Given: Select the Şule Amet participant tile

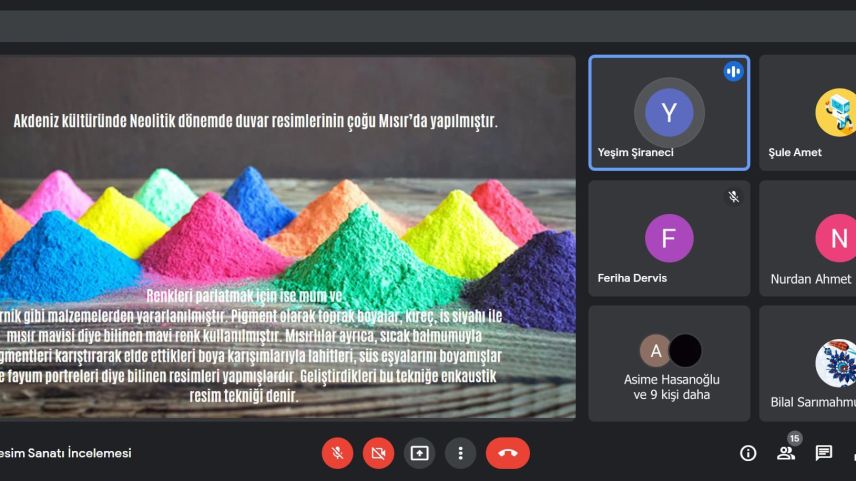Looking at the screenshot, I should tap(807, 112).
